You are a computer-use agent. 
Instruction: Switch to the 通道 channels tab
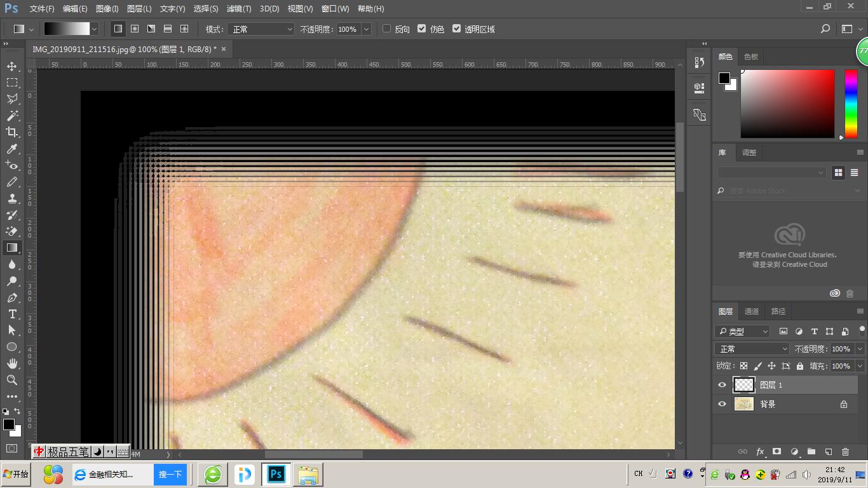click(752, 311)
